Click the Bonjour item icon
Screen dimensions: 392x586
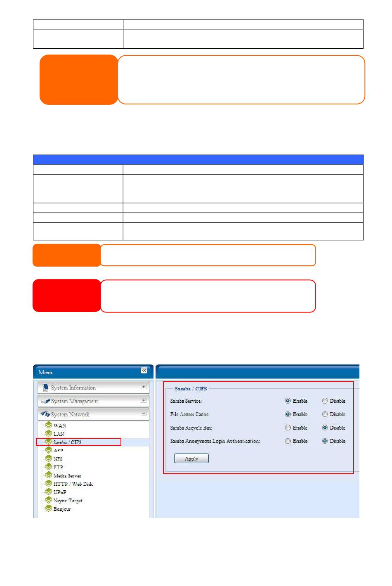(49, 508)
